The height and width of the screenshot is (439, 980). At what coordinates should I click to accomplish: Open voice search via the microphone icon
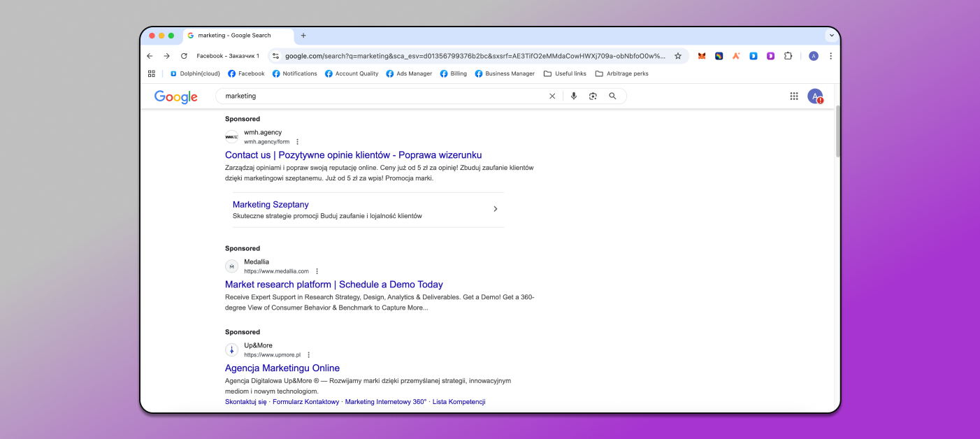point(573,96)
